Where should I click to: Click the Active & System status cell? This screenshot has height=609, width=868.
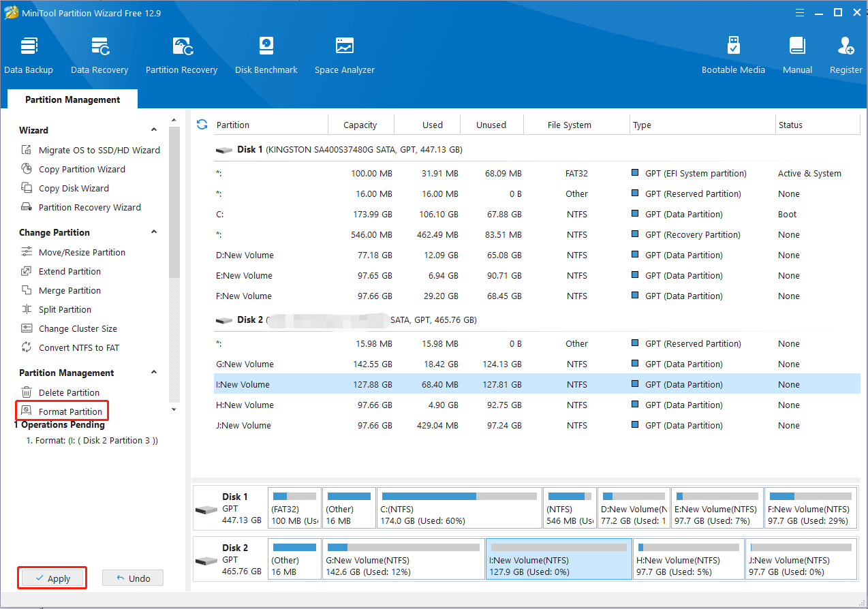click(x=809, y=173)
